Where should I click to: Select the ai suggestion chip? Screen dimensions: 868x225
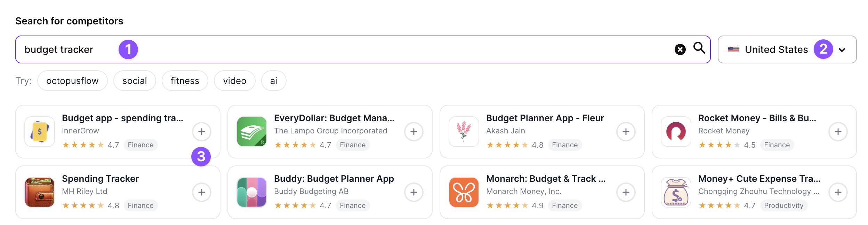click(274, 81)
